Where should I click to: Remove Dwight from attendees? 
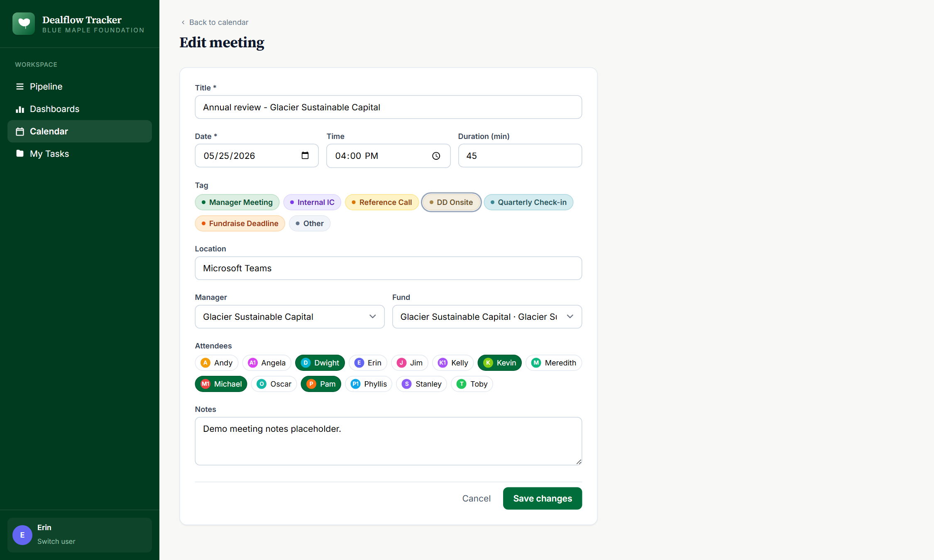tap(320, 363)
